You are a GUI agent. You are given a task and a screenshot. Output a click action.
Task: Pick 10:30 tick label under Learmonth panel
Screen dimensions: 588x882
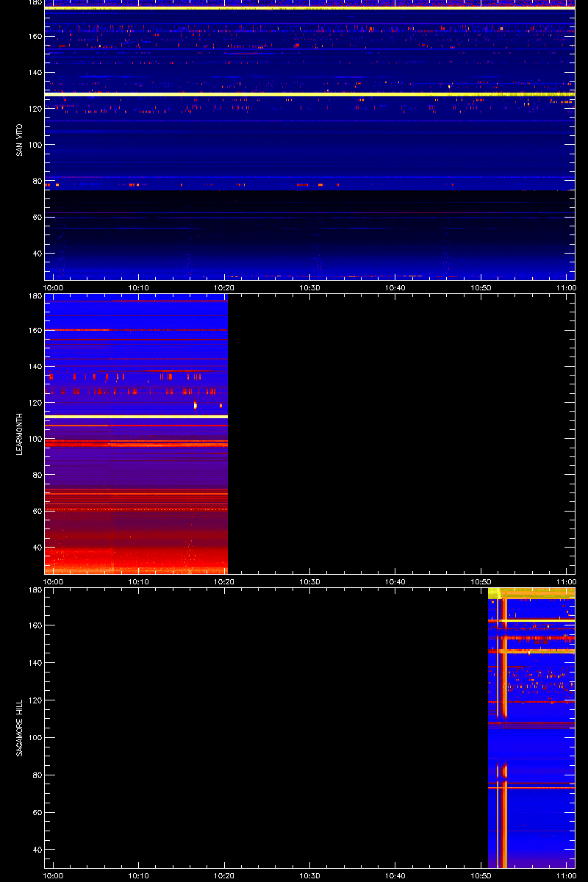click(x=309, y=582)
